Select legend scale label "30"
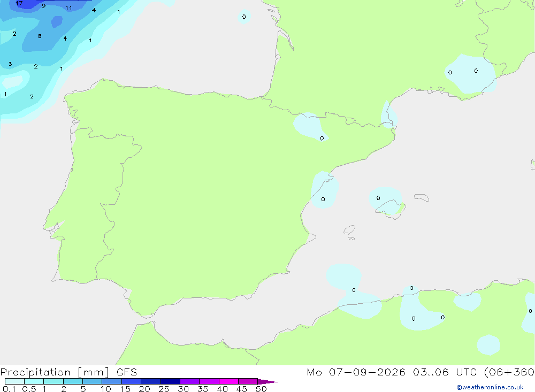Viewport: 535px width, 392px height. click(x=184, y=389)
